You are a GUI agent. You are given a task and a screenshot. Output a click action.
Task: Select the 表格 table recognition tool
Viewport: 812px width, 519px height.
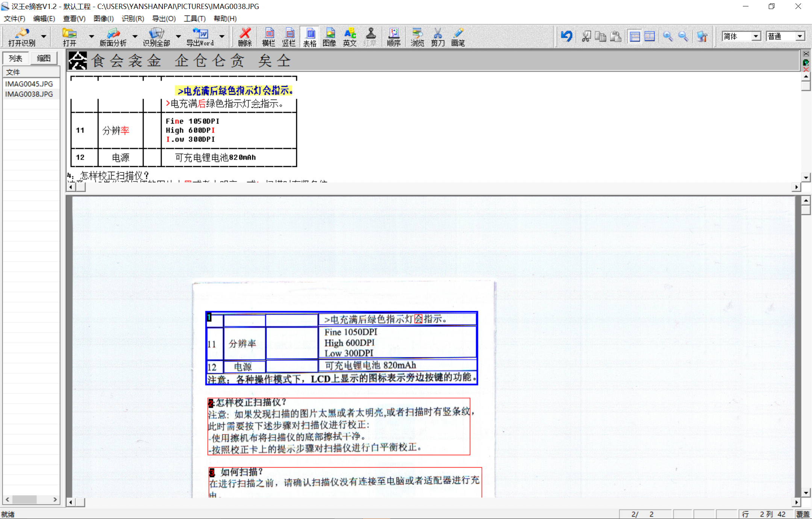[x=309, y=36]
